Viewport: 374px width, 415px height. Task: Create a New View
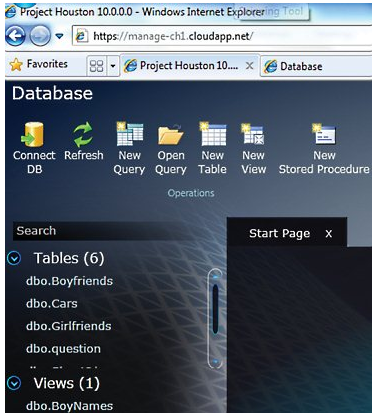[253, 134]
